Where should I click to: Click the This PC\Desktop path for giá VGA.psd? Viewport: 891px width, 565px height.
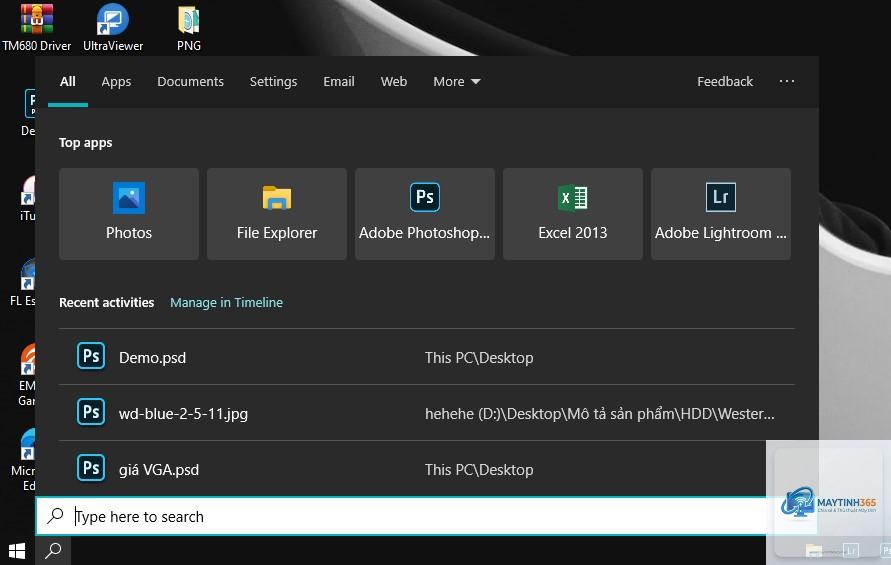pyautogui.click(x=479, y=470)
